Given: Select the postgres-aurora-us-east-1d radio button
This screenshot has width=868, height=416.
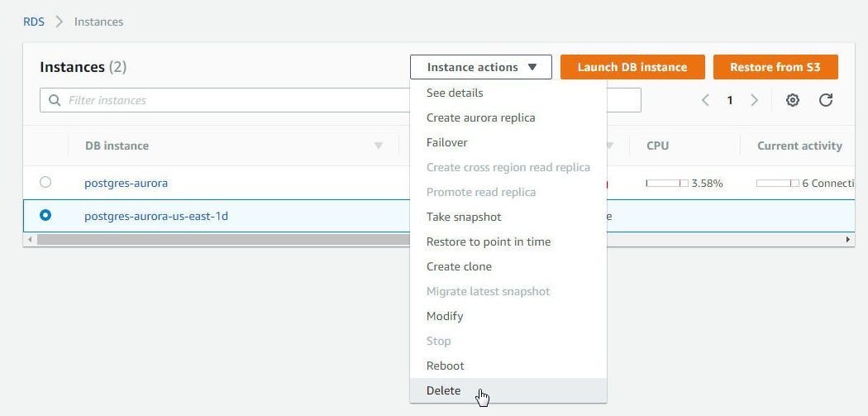Looking at the screenshot, I should pos(45,215).
